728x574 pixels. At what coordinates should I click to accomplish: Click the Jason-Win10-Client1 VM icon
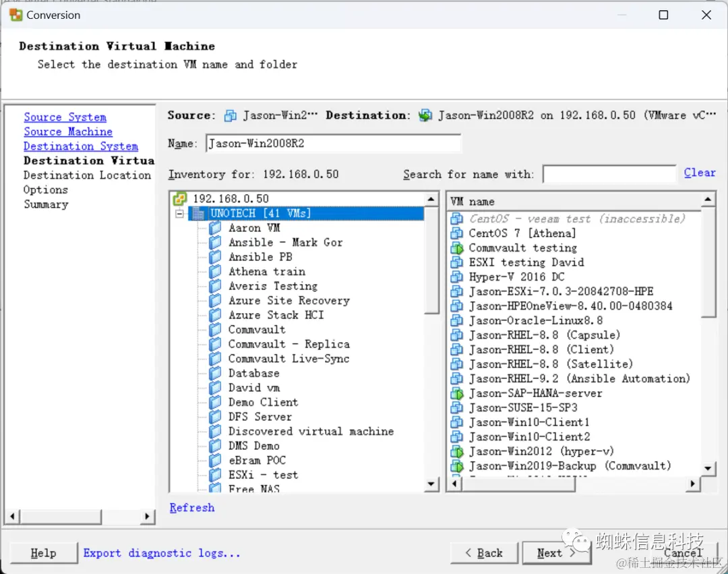457,422
